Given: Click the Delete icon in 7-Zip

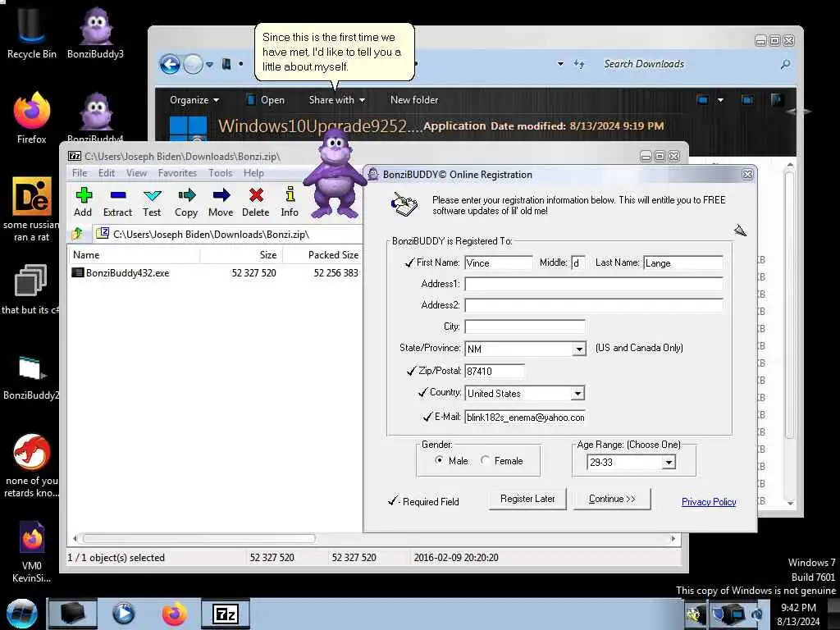Looking at the screenshot, I should [256, 195].
